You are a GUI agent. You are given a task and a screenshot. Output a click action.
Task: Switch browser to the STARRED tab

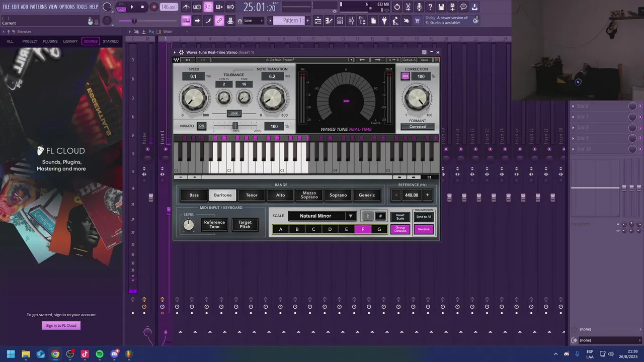[111, 41]
